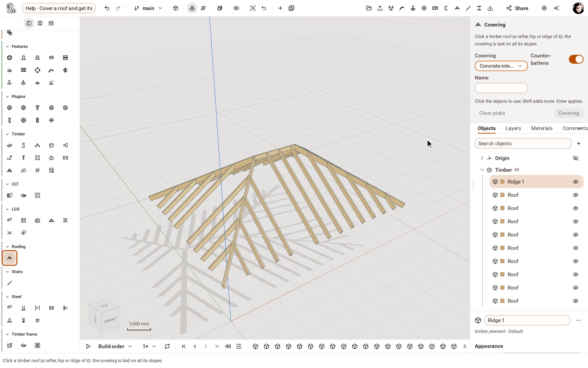This screenshot has width=588, height=368.
Task: Open the three-dot menu next to Ridge 1 name
Action: point(578,320)
